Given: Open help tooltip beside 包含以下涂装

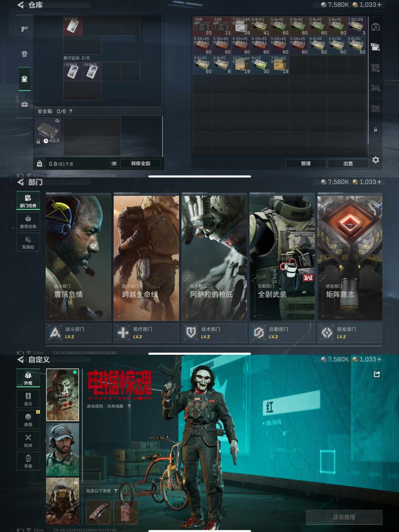Looking at the screenshot, I should coord(115,491).
